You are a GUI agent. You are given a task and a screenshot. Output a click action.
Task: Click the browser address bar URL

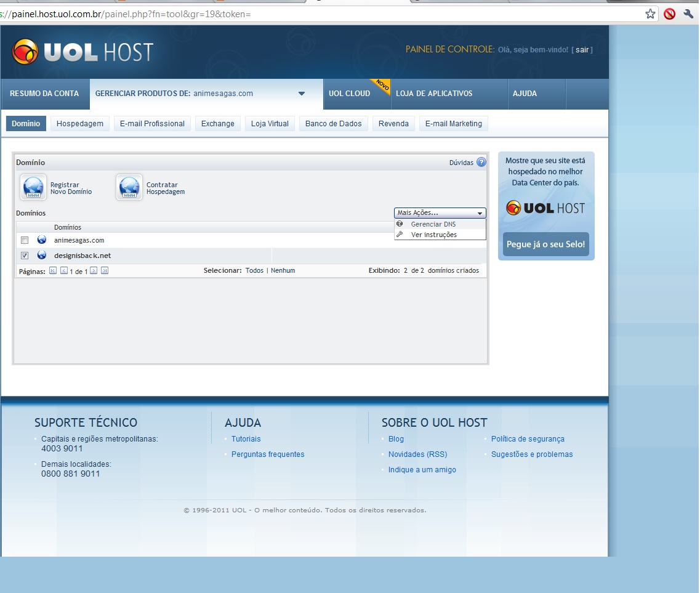(x=126, y=14)
